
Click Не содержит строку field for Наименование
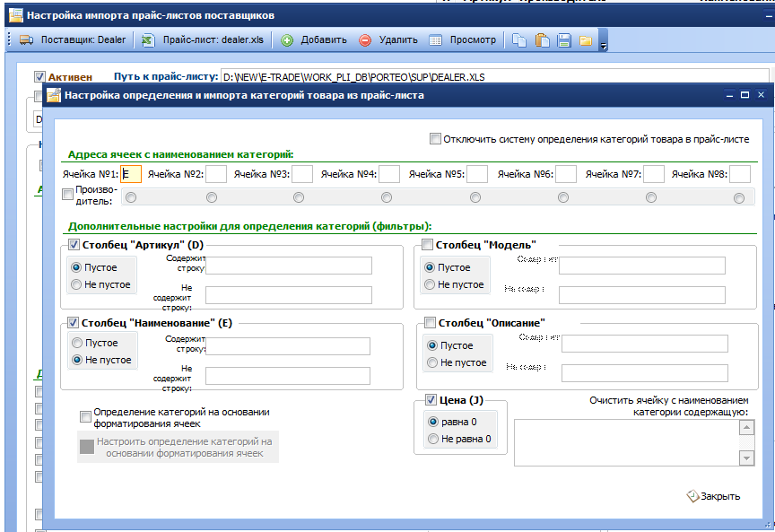(288, 376)
